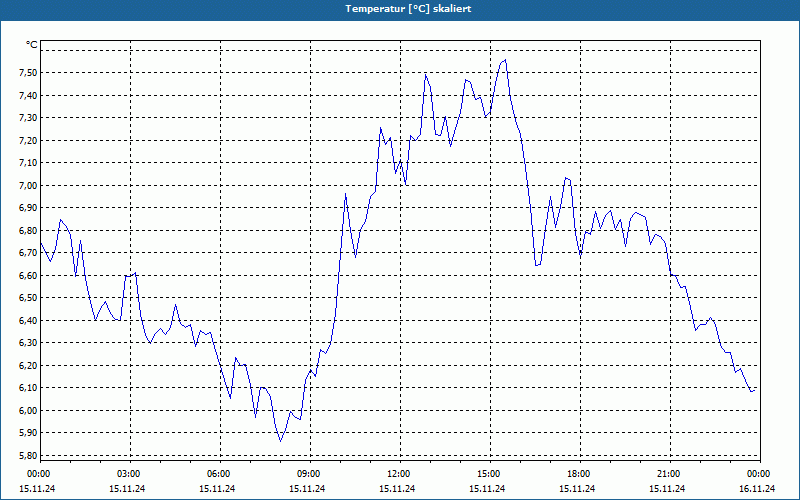Click the 5,90 y-axis label
The image size is (800, 500).
[28, 433]
